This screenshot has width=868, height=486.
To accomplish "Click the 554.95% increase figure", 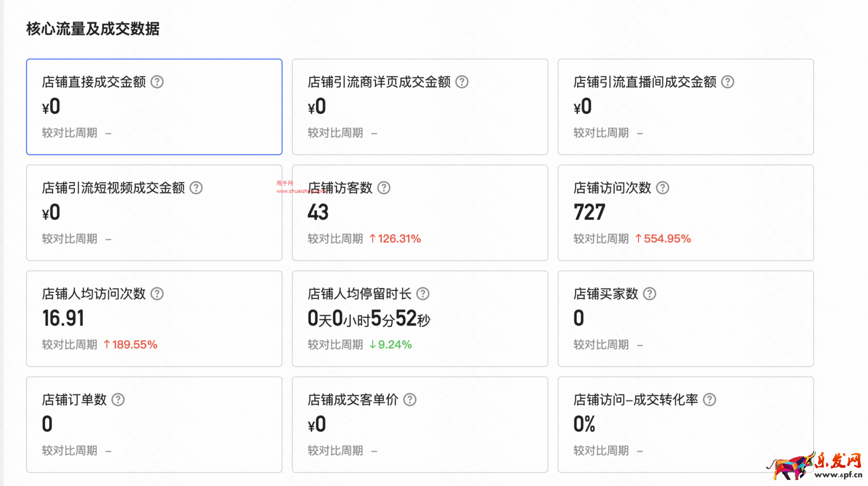I will pyautogui.click(x=663, y=239).
